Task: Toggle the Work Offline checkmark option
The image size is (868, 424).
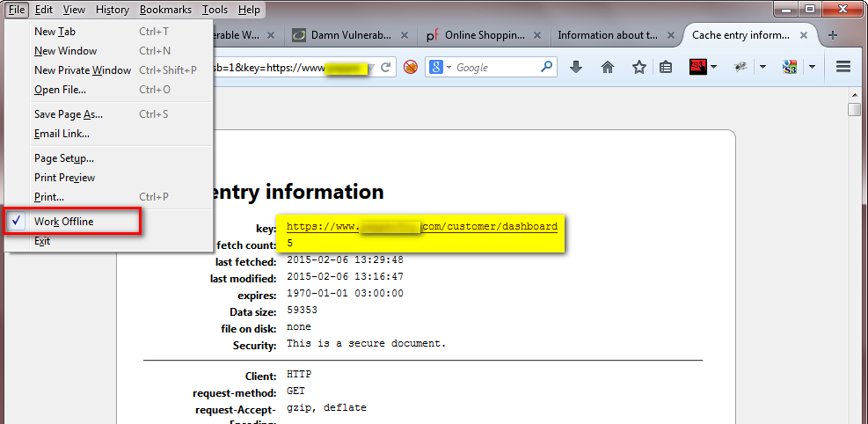Action: click(x=63, y=222)
